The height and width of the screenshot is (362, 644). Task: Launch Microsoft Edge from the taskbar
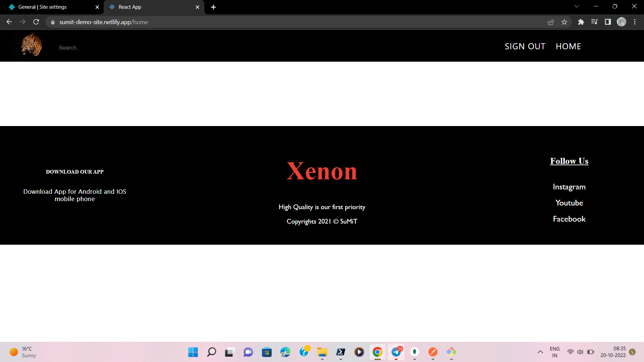(285, 352)
